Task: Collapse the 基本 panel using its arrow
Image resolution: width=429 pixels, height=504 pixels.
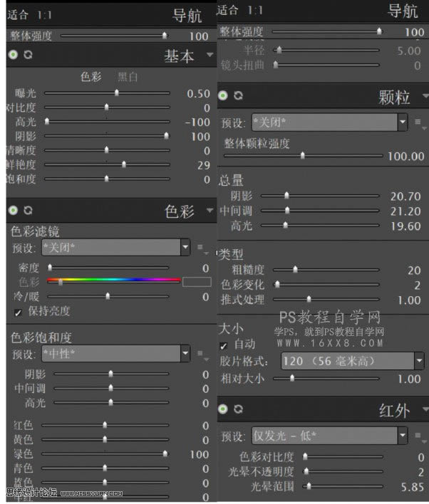Action: 209,55
